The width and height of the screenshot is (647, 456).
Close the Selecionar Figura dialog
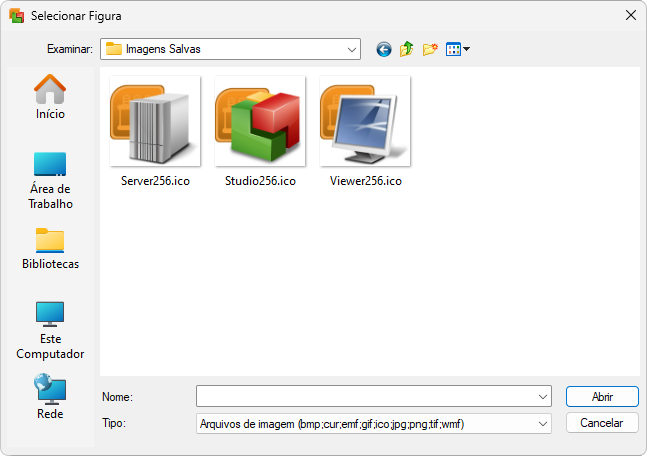(x=629, y=15)
